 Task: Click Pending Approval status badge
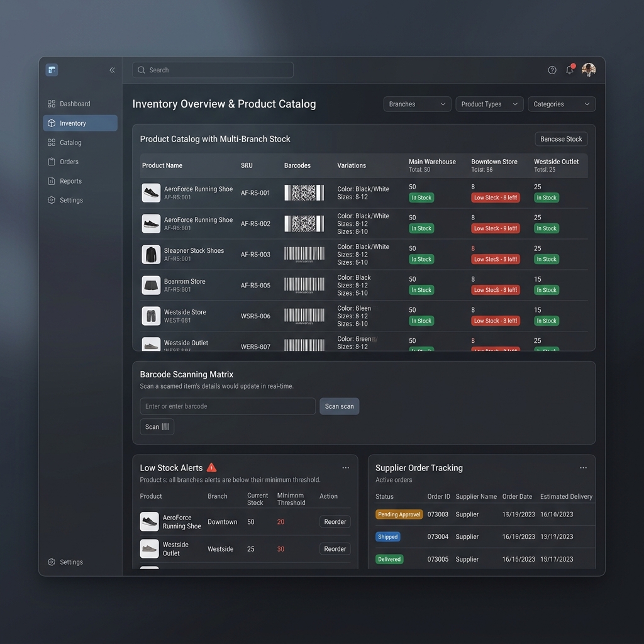coord(399,514)
